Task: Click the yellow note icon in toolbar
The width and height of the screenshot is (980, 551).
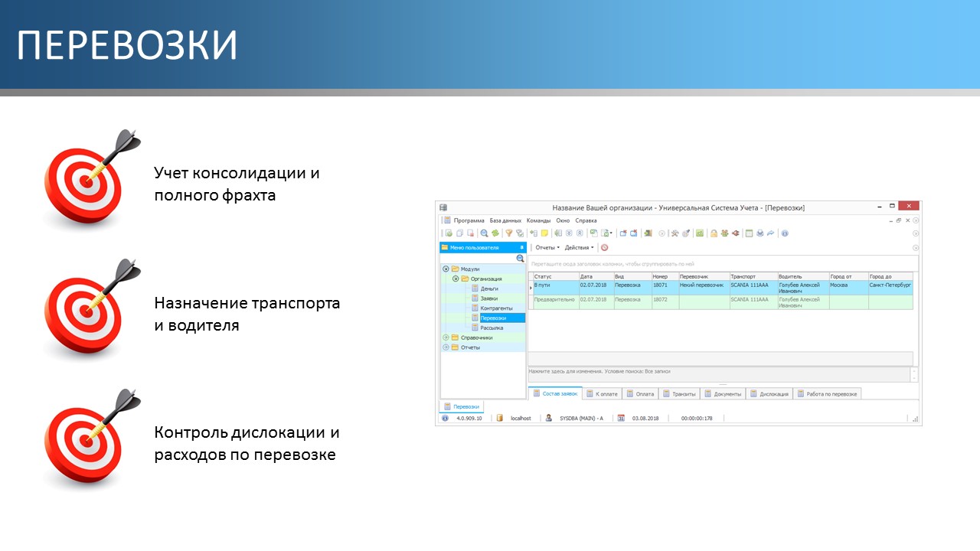Action: tap(544, 233)
